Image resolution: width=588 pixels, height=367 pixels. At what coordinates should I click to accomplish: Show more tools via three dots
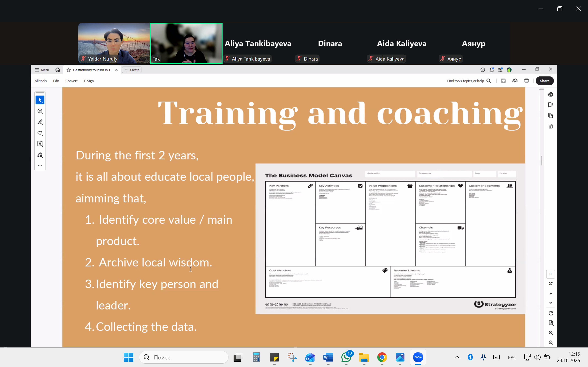[40, 166]
